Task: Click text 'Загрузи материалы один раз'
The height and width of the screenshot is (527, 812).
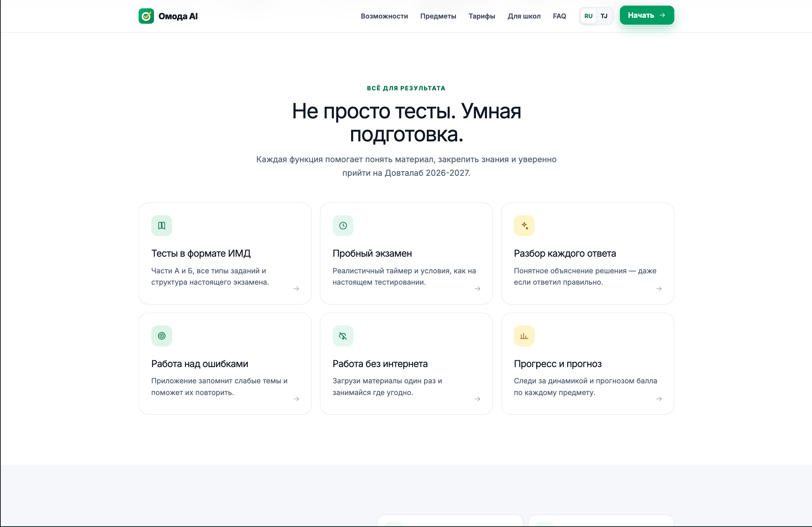Action: pos(384,381)
